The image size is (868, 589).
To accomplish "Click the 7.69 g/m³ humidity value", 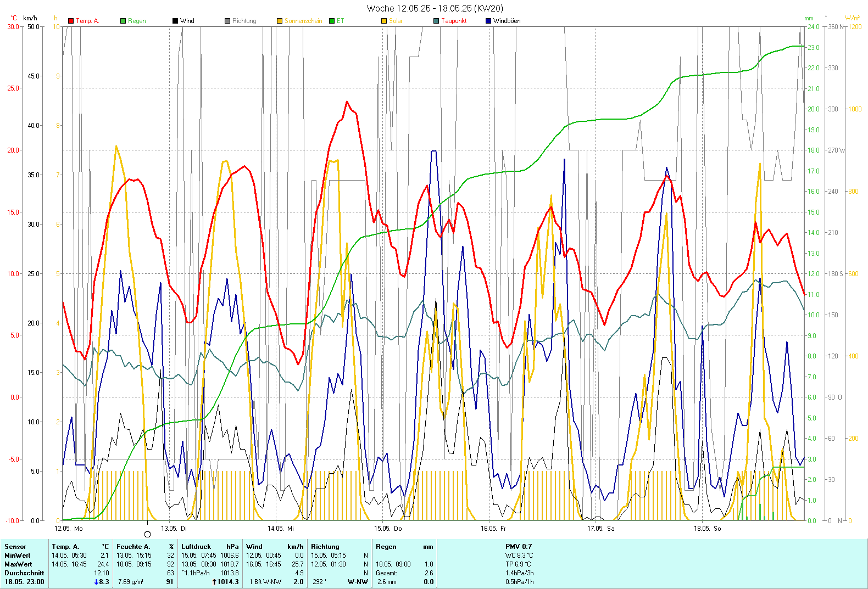I will [x=131, y=582].
